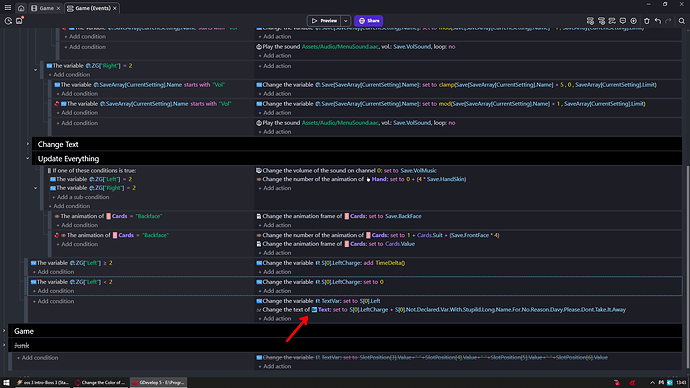Click the Add other event circular icon
Viewport: 690px width, 388px height.
tap(634, 21)
